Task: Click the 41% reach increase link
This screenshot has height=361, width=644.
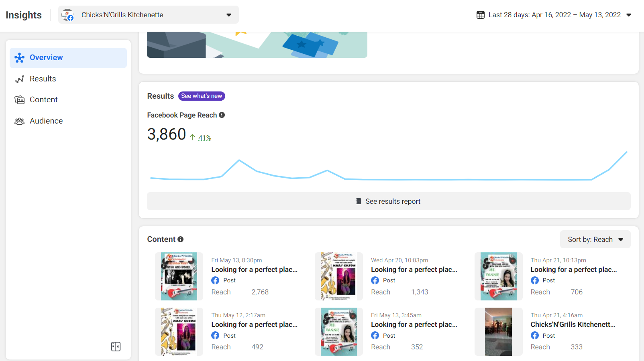Action: (205, 138)
